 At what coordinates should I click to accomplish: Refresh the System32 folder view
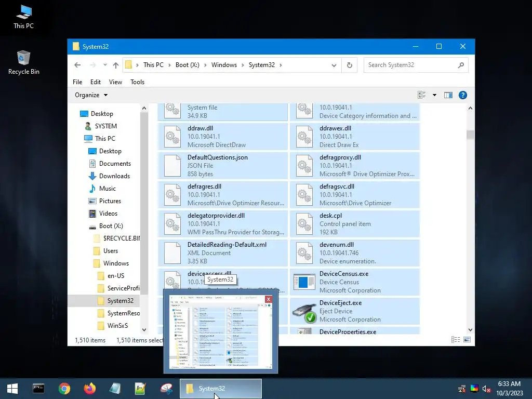tap(350, 65)
